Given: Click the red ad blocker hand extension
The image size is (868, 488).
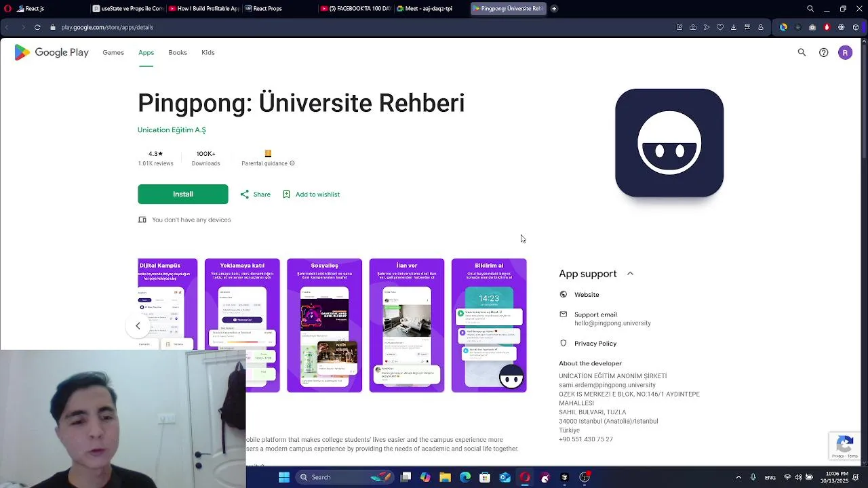Looking at the screenshot, I should (827, 27).
